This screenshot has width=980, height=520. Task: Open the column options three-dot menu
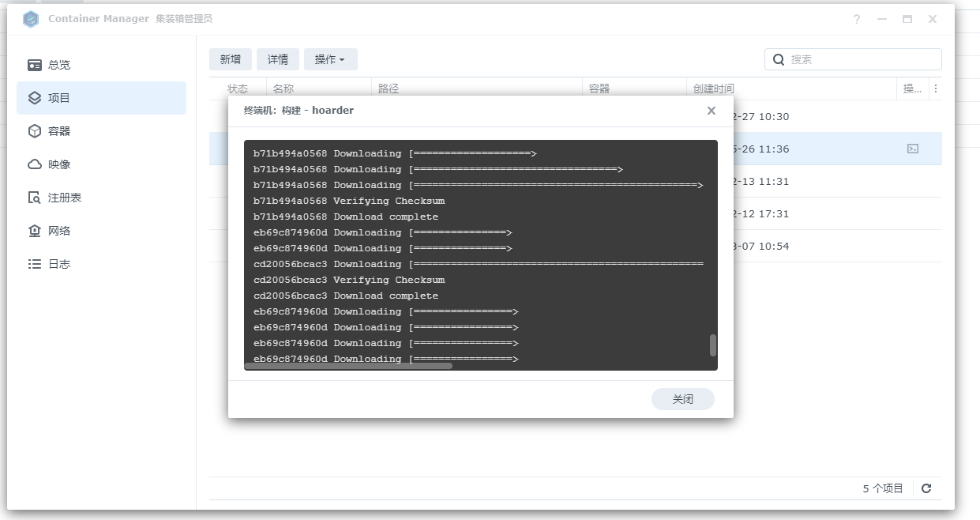click(x=936, y=89)
